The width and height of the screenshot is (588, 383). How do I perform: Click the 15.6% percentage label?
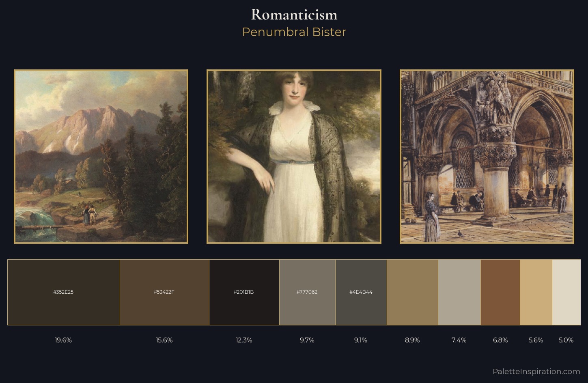pyautogui.click(x=164, y=340)
